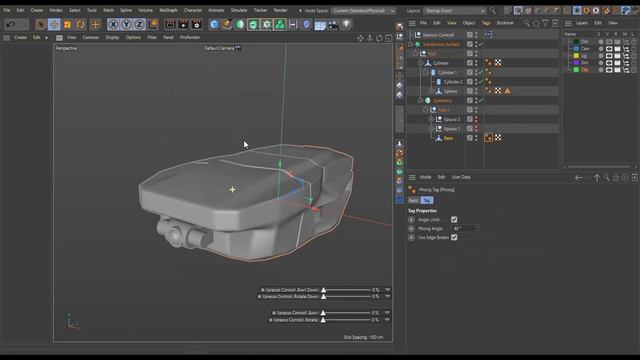640x360 pixels.
Task: Click the Floor environment icon
Action: 320,24
